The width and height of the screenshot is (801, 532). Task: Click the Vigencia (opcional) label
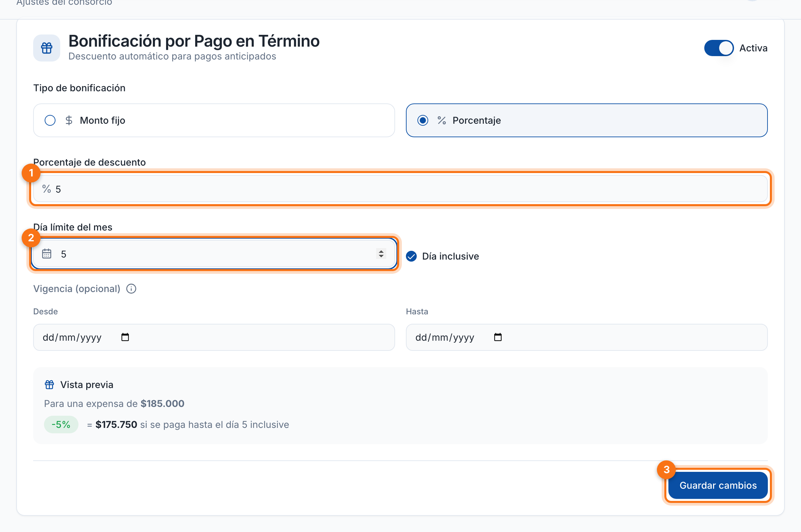[x=77, y=289]
